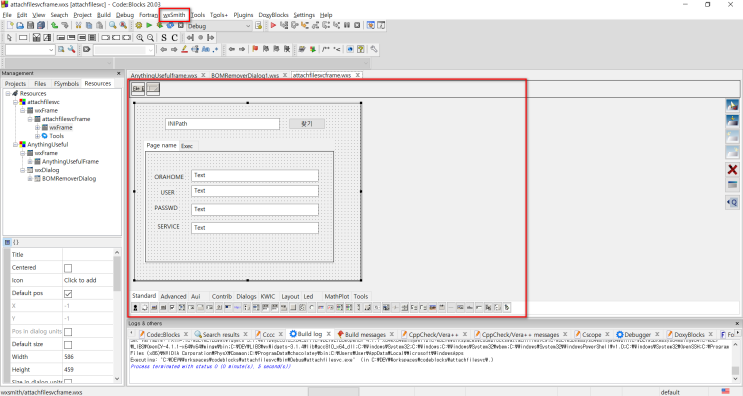Click the ORAHOME text field
The image size is (743, 396).
255,176
